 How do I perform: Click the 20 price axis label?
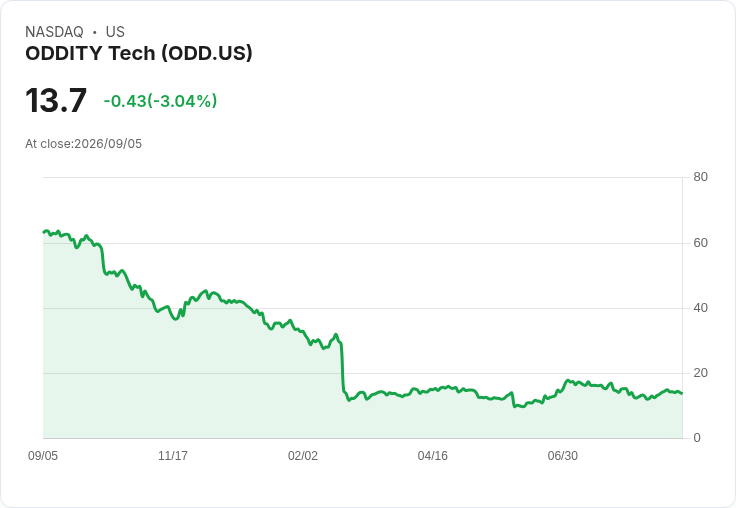click(x=700, y=373)
